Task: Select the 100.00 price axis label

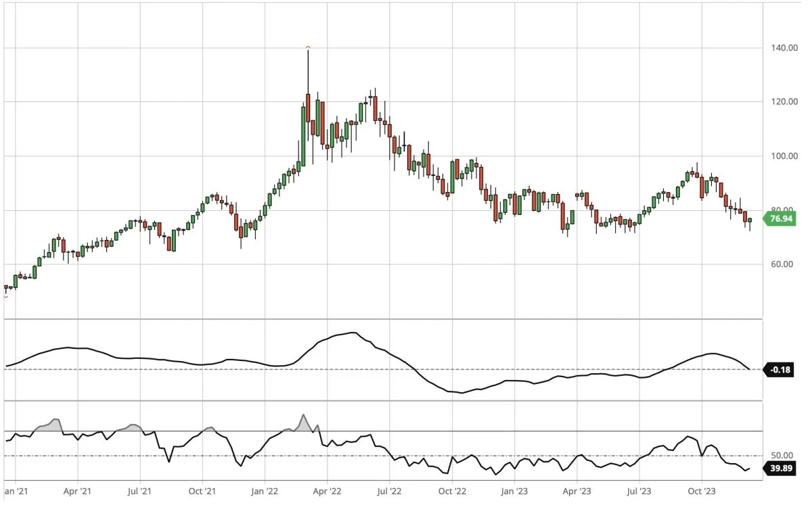Action: 784,156
